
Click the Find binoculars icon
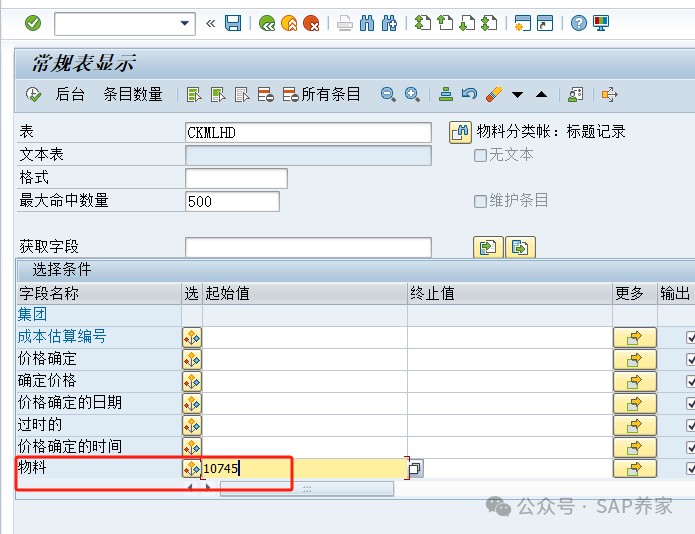pos(367,23)
